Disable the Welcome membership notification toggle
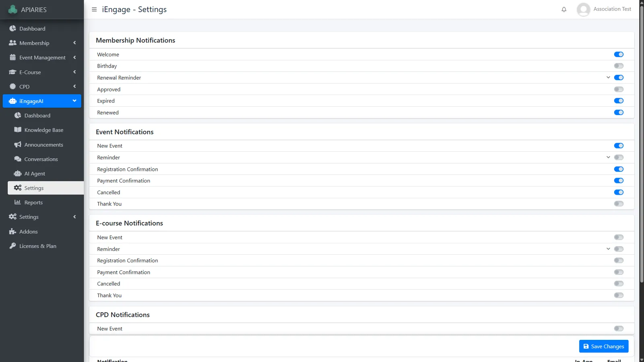Image resolution: width=644 pixels, height=362 pixels. click(619, 54)
